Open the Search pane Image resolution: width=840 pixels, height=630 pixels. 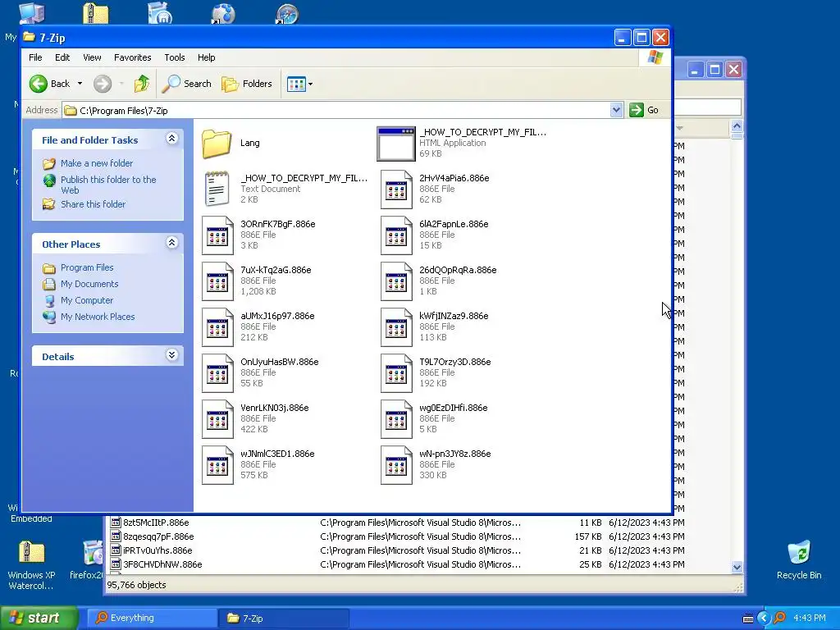pyautogui.click(x=187, y=84)
